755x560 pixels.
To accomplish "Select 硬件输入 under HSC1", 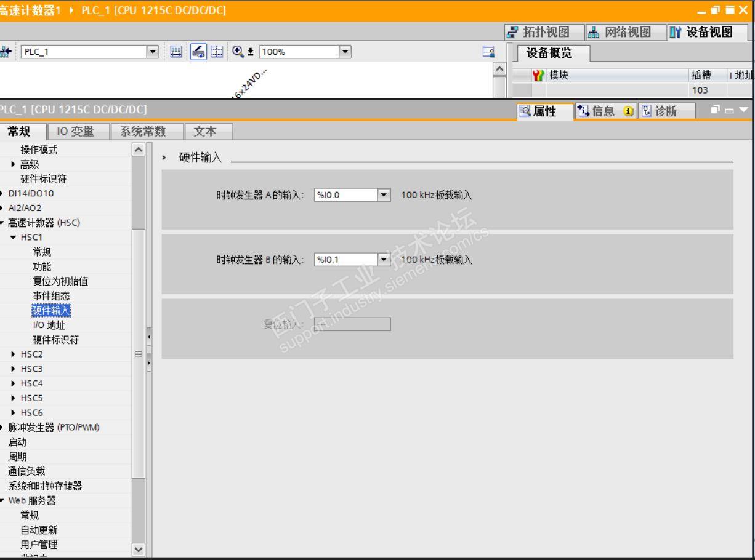I will pyautogui.click(x=51, y=311).
